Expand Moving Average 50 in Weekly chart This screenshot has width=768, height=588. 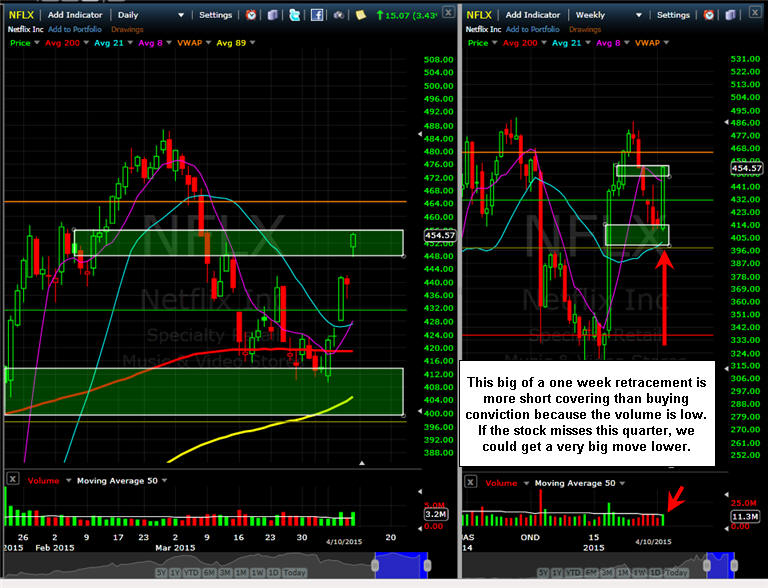click(x=622, y=483)
